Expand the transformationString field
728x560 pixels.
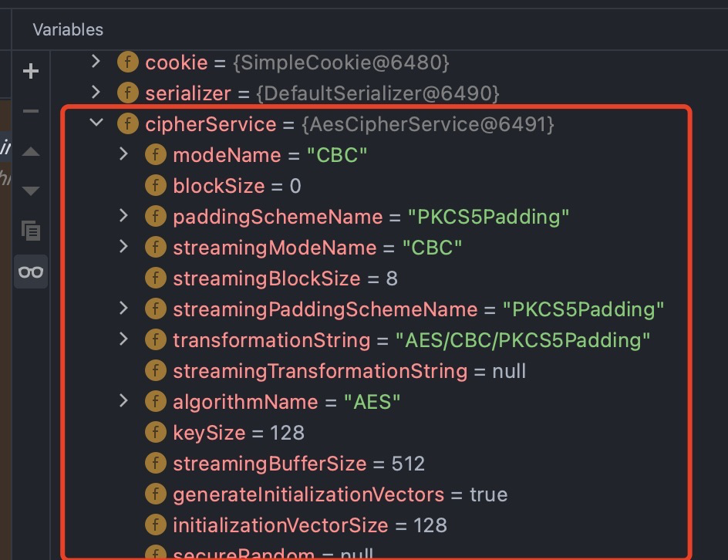(123, 339)
